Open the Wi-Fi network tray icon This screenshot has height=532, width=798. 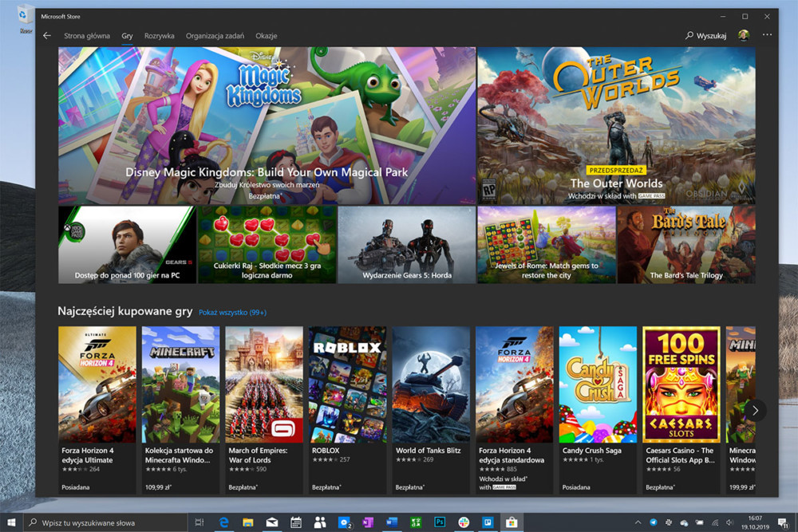click(x=715, y=522)
